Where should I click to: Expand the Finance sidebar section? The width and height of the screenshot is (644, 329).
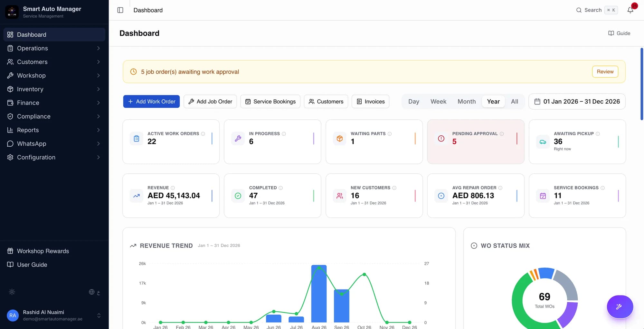(x=54, y=103)
